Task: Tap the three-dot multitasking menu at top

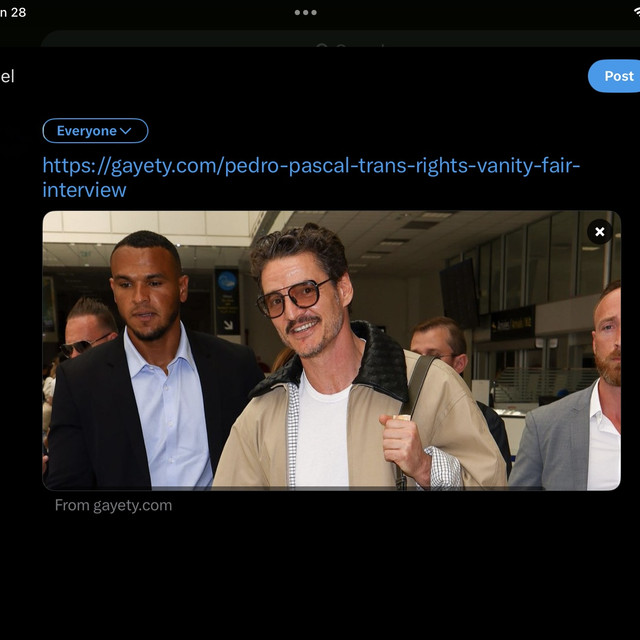Action: click(x=306, y=13)
